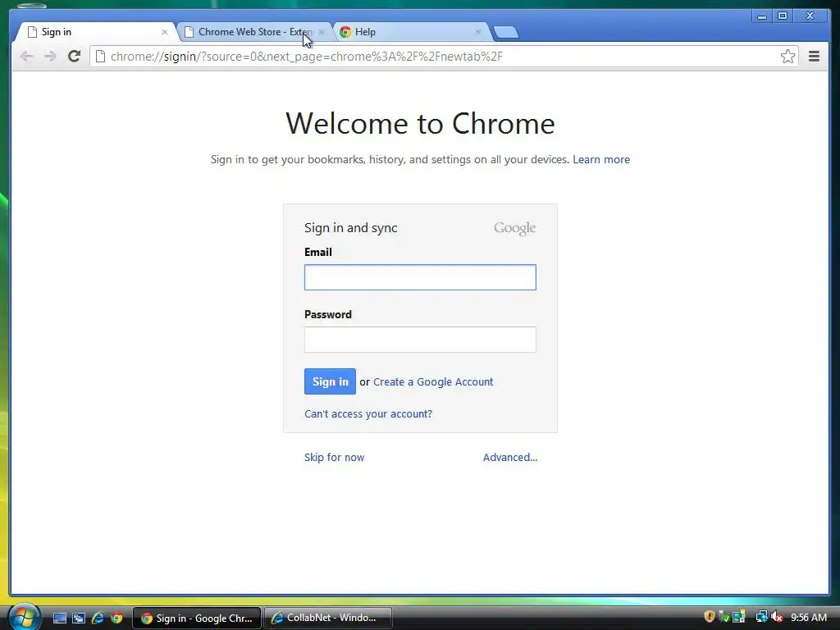Click Can't access your account link
The width and height of the screenshot is (840, 630).
click(368, 413)
